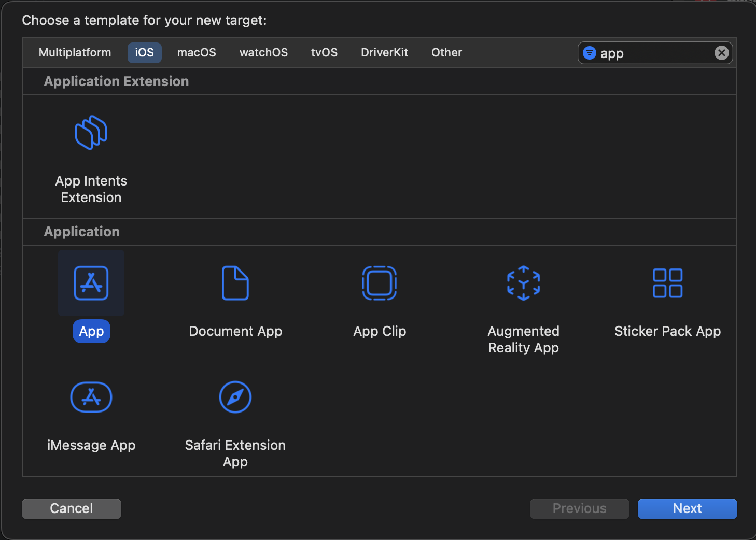Open the search filter options icon
Viewport: 756px width, 540px height.
[x=590, y=53]
